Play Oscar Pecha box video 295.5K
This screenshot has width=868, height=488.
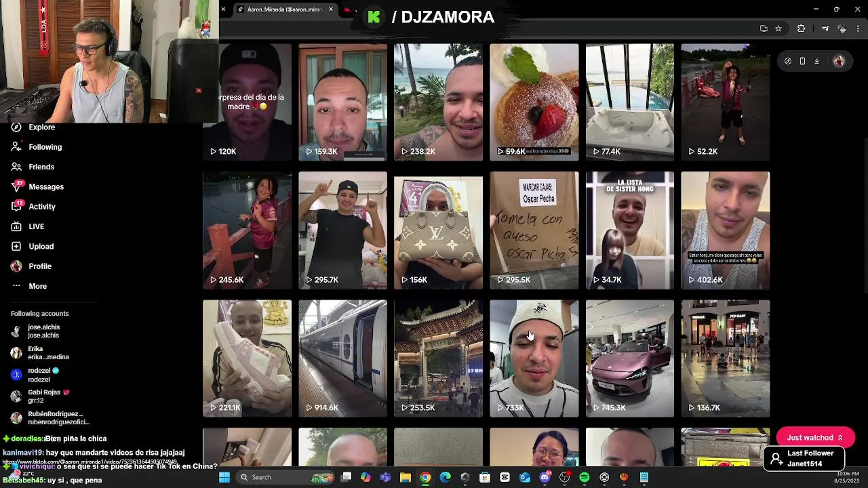[x=534, y=230]
